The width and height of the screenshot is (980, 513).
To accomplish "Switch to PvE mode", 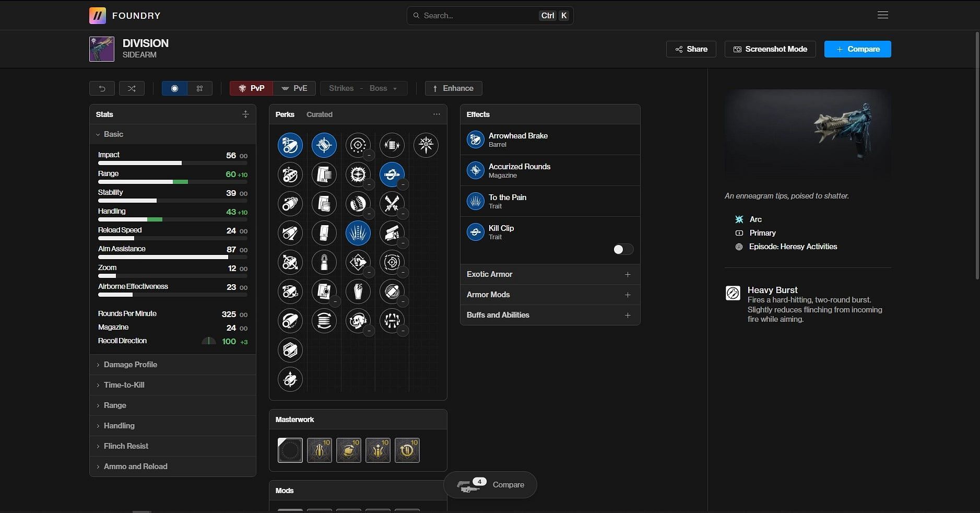I will click(294, 88).
